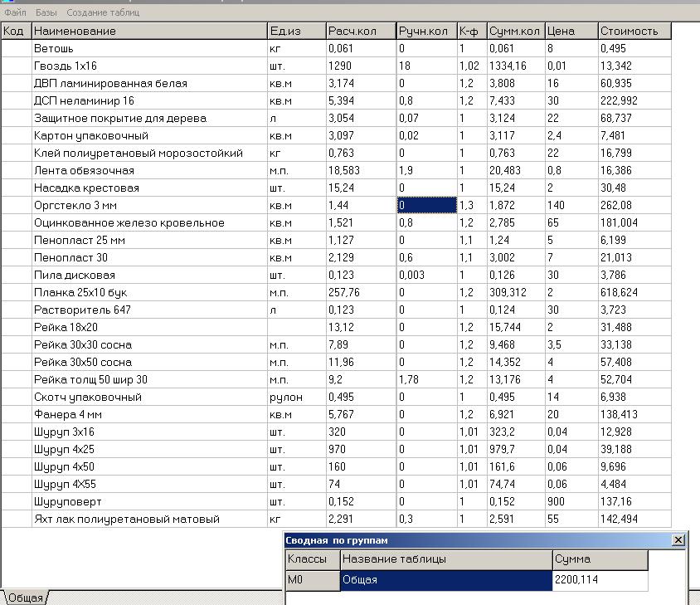Click the Ед.из column header
700x605 pixels.
297,31
